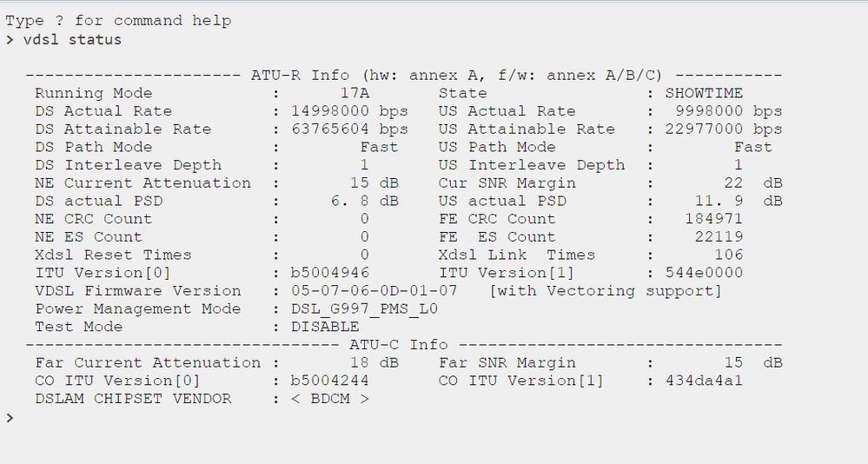Click the 'Type ? for command help' line
Screen dimensions: 868x464
119,20
